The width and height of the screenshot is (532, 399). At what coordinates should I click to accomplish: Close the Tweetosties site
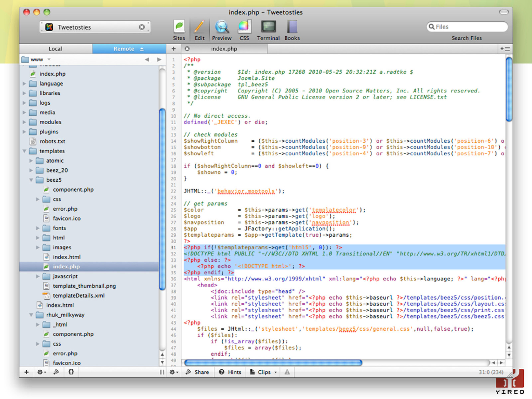point(142,27)
